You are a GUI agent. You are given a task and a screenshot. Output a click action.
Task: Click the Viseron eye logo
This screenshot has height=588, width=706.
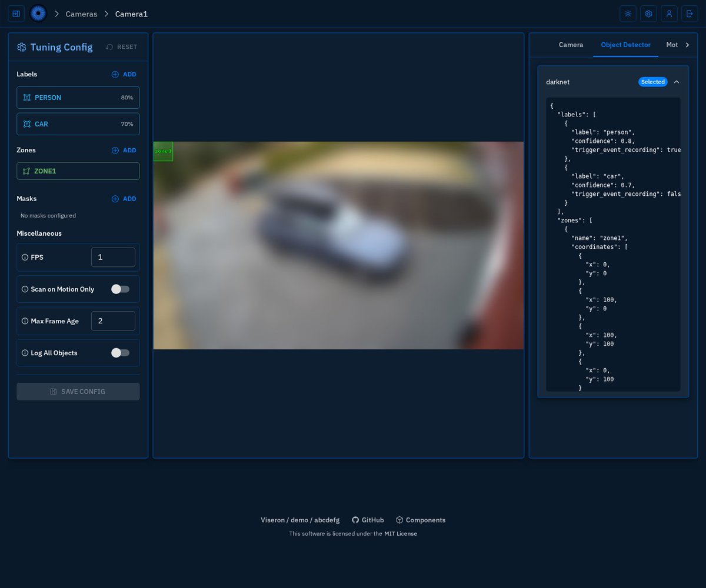38,14
